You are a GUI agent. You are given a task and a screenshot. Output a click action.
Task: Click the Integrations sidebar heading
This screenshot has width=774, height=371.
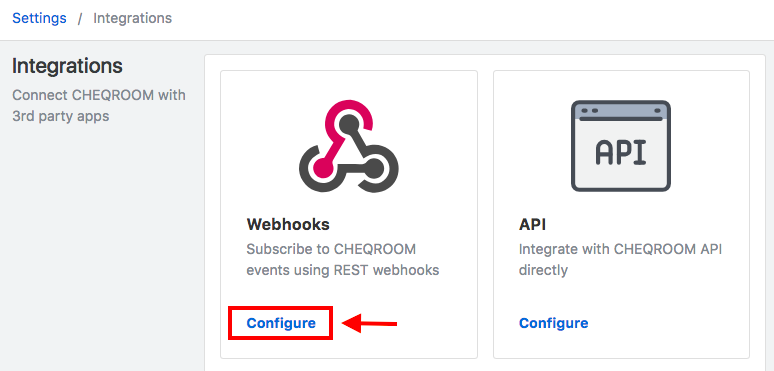pos(67,66)
